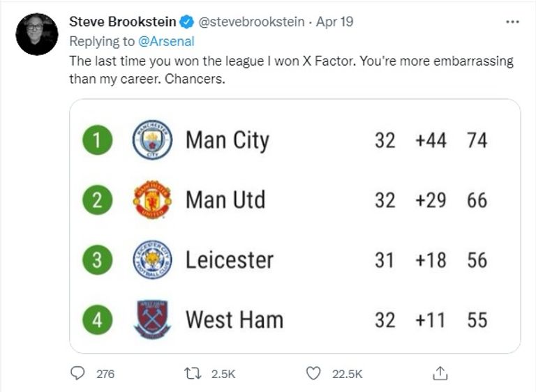Click the West Ham club crest
536x392 pixels.
coord(152,320)
